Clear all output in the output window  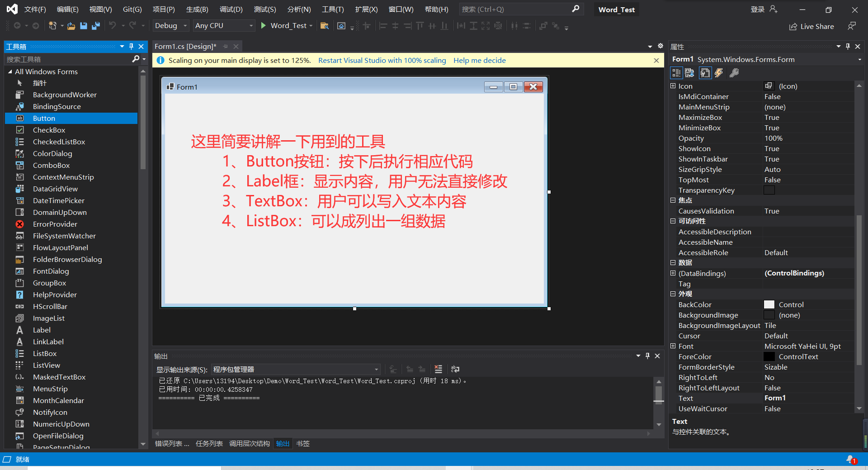coord(438,369)
